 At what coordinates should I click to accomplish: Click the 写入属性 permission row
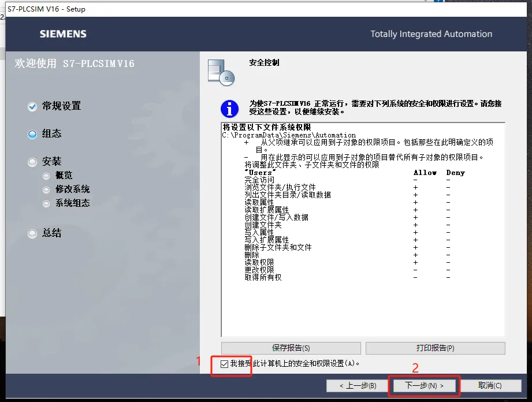(x=347, y=232)
